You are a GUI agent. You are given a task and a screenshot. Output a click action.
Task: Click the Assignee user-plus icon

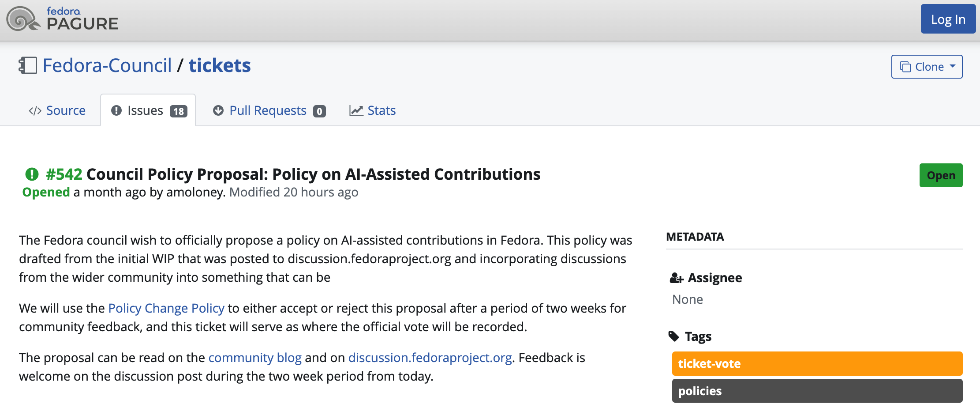676,278
